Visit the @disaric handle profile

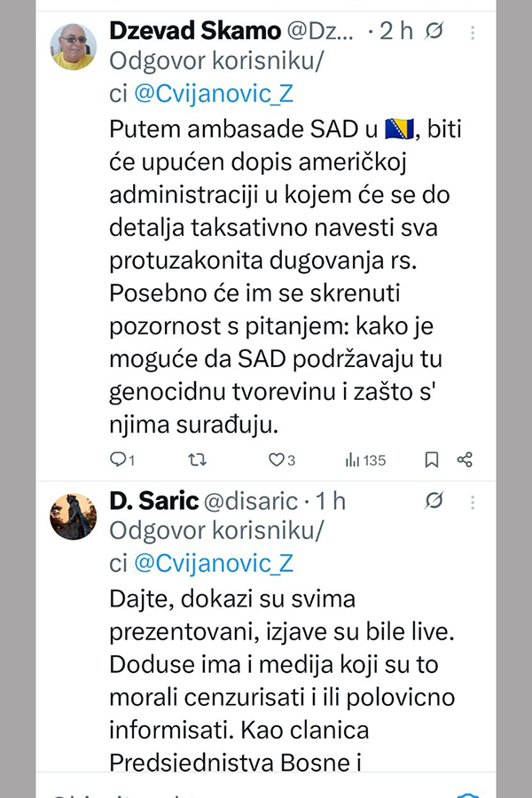pyautogui.click(x=251, y=501)
